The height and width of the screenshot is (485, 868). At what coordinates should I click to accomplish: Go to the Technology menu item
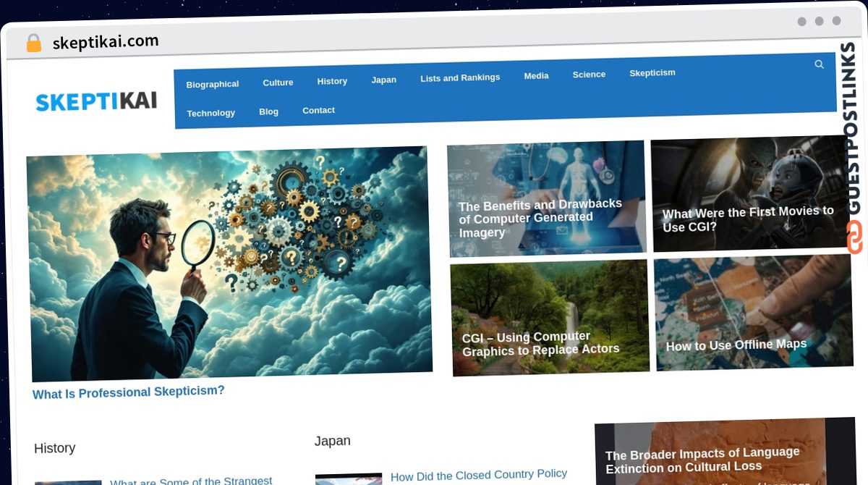tap(210, 113)
